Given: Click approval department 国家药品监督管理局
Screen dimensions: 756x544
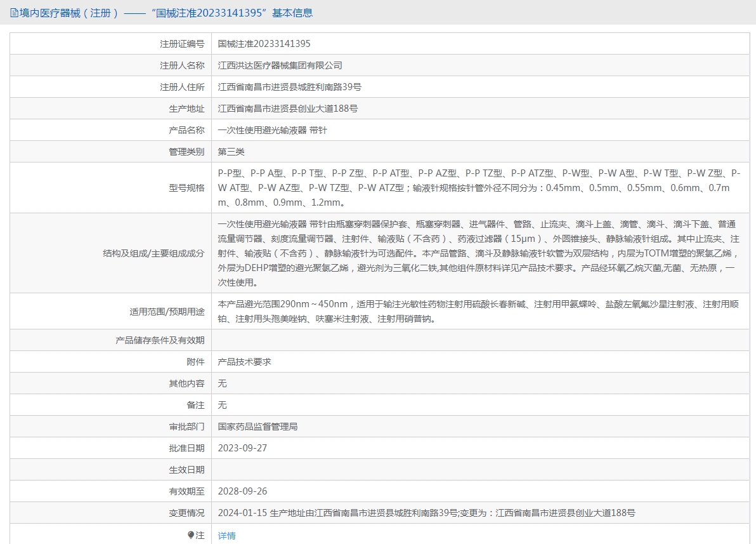Looking at the screenshot, I should (257, 427).
